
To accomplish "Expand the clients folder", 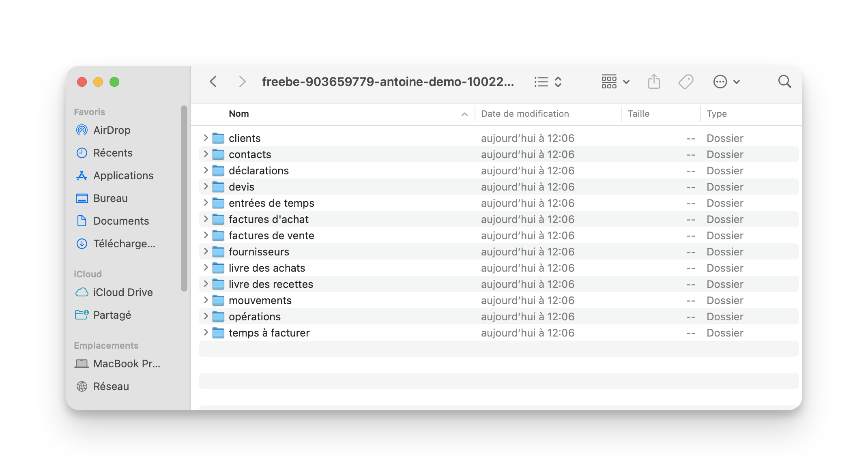I will click(x=206, y=138).
